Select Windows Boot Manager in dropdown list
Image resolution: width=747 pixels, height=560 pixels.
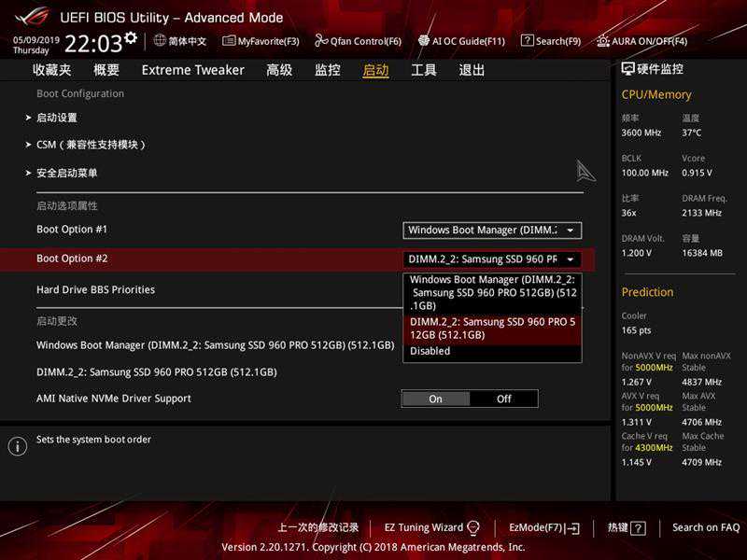click(492, 292)
